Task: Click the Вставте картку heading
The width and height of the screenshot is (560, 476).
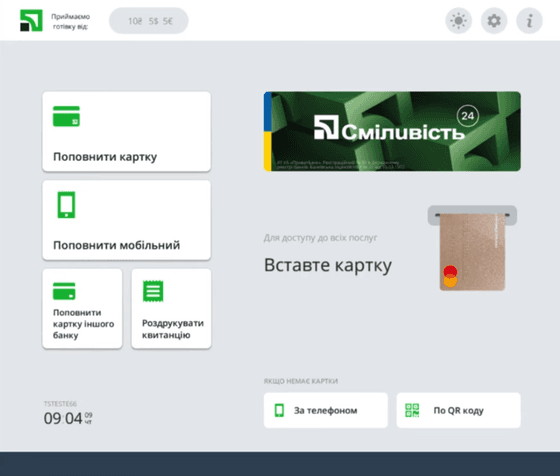Action: (x=328, y=266)
